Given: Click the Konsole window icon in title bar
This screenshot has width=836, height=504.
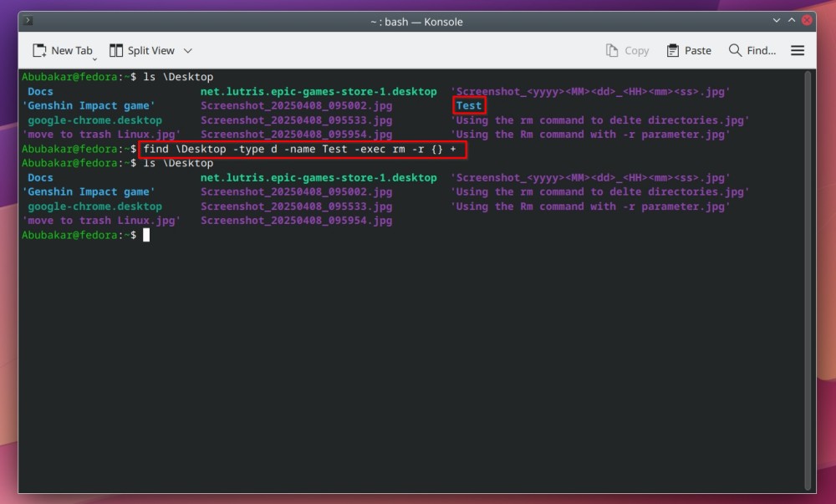Looking at the screenshot, I should [x=29, y=21].
